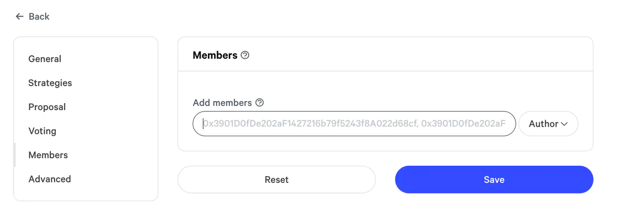Click the down chevron beside Author

click(565, 124)
